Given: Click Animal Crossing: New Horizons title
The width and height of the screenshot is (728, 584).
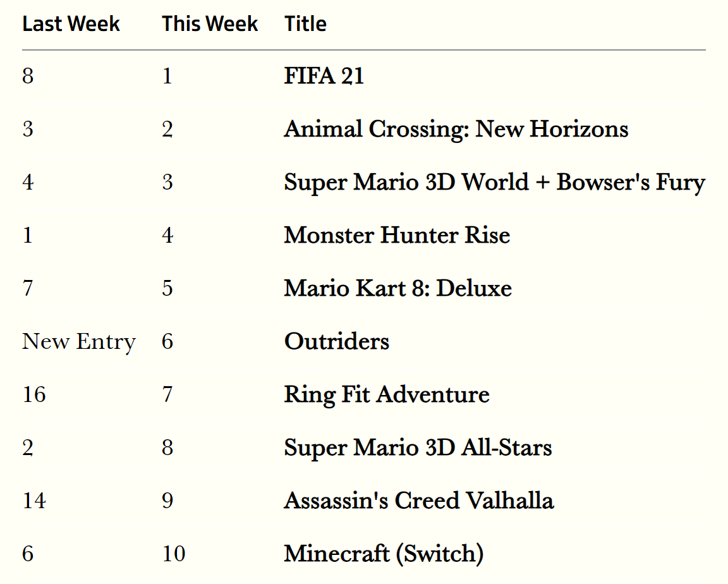Looking at the screenshot, I should point(456,129).
